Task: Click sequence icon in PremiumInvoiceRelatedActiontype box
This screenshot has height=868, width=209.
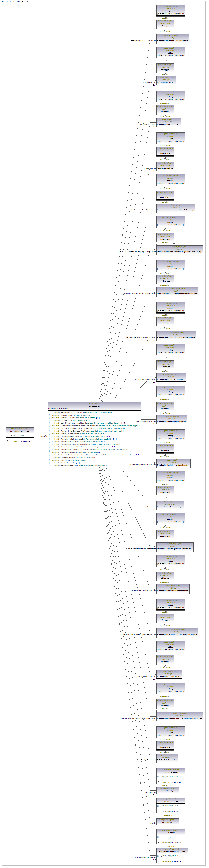Action: tap(158, 862)
